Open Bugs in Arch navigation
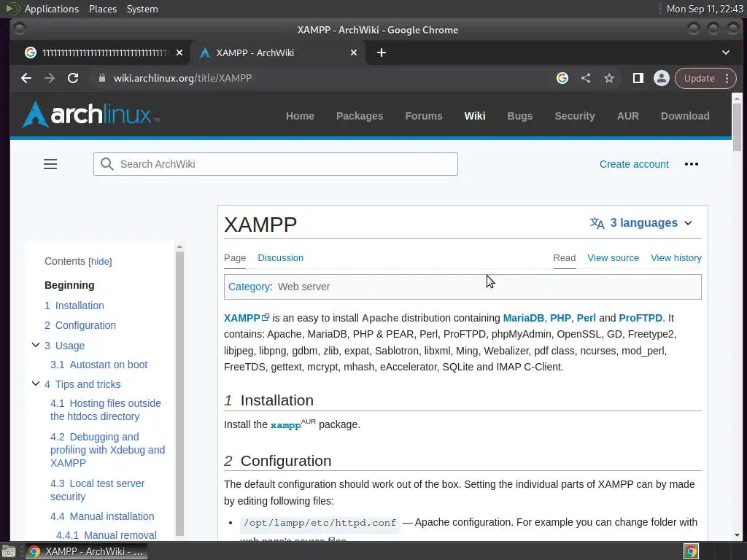The width and height of the screenshot is (747, 560). click(x=519, y=116)
